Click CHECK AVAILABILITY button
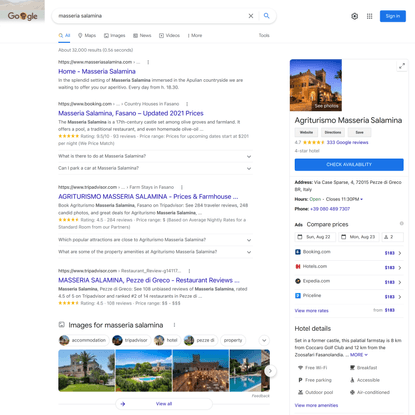 coord(349,165)
